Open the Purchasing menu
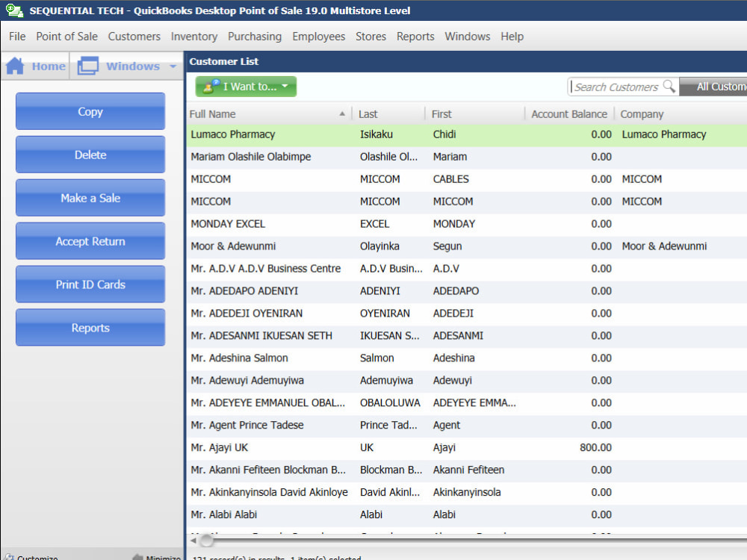The image size is (747, 560). tap(255, 36)
